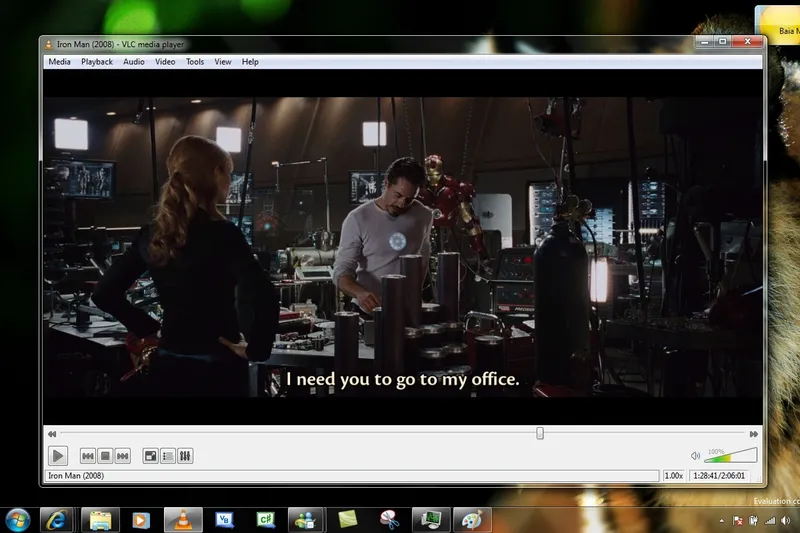Show the playlist panel

[x=168, y=456]
